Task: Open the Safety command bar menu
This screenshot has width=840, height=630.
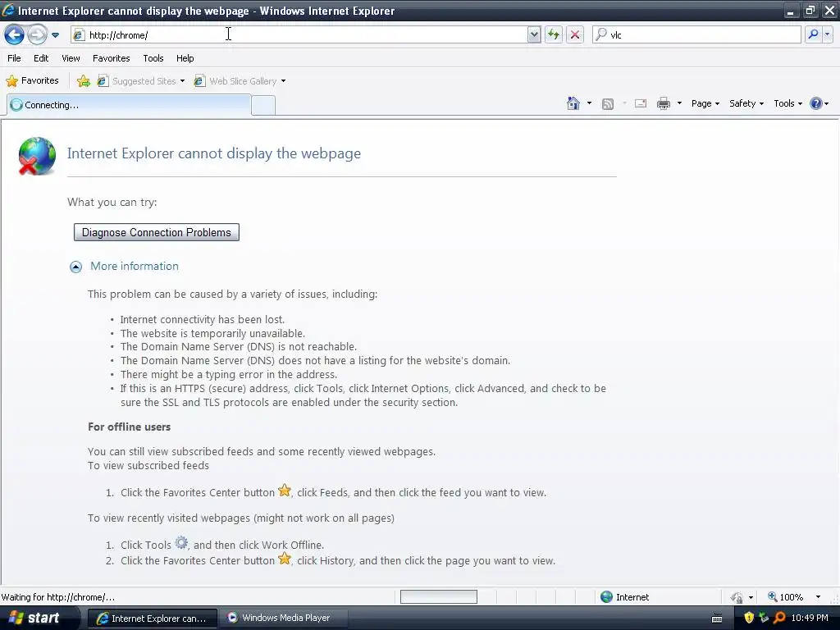Action: [746, 103]
